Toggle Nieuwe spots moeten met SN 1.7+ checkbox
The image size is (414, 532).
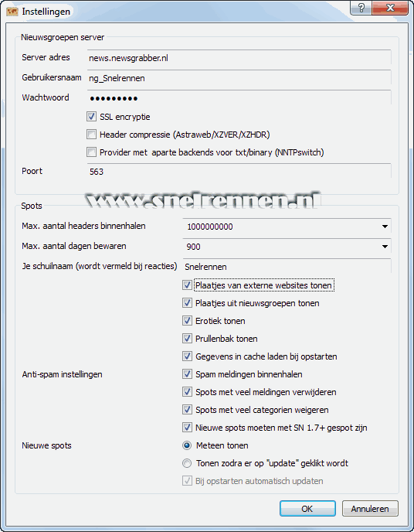click(x=187, y=428)
